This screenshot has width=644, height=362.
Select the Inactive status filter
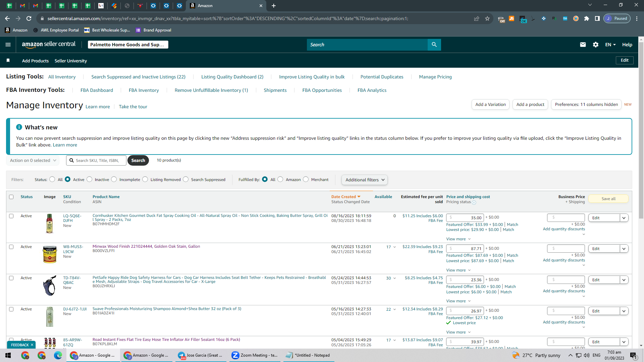coord(89,179)
